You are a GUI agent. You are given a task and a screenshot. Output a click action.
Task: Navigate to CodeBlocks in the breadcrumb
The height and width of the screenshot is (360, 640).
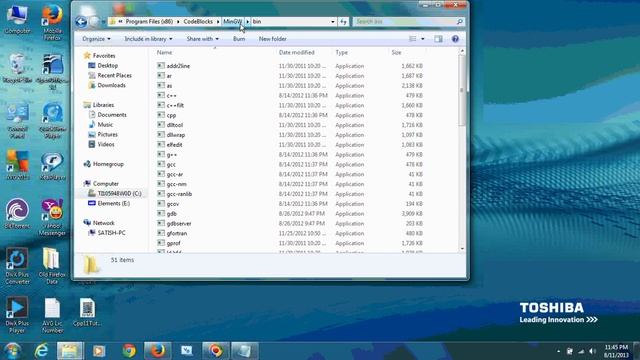click(198, 22)
